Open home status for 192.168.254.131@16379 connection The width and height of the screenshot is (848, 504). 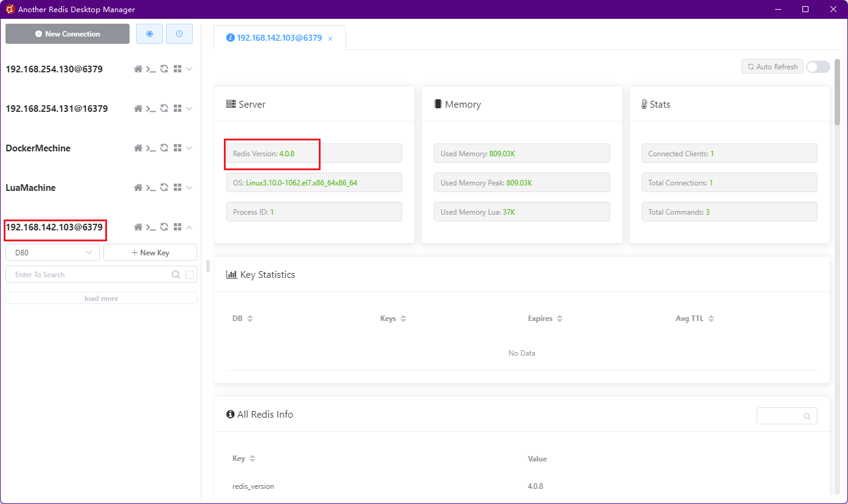click(138, 109)
